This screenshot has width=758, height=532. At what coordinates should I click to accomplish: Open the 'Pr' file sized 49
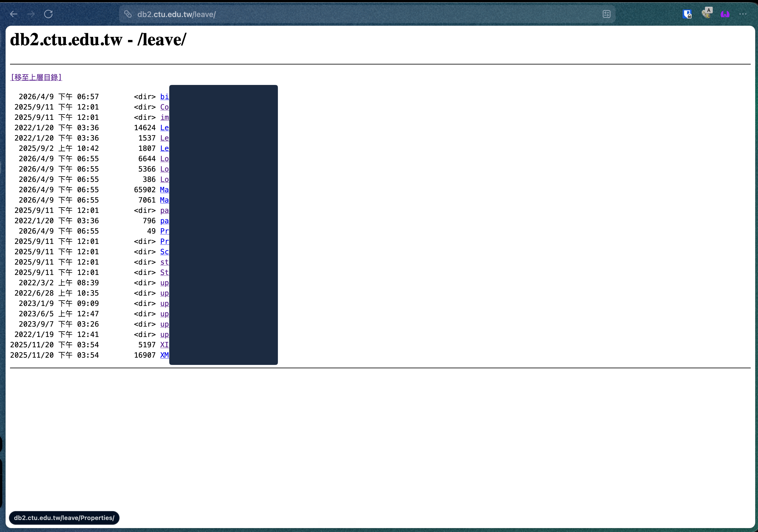165,231
